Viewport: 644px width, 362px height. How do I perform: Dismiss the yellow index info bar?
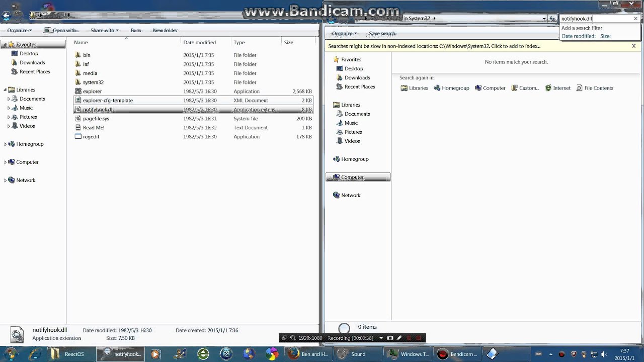click(633, 46)
